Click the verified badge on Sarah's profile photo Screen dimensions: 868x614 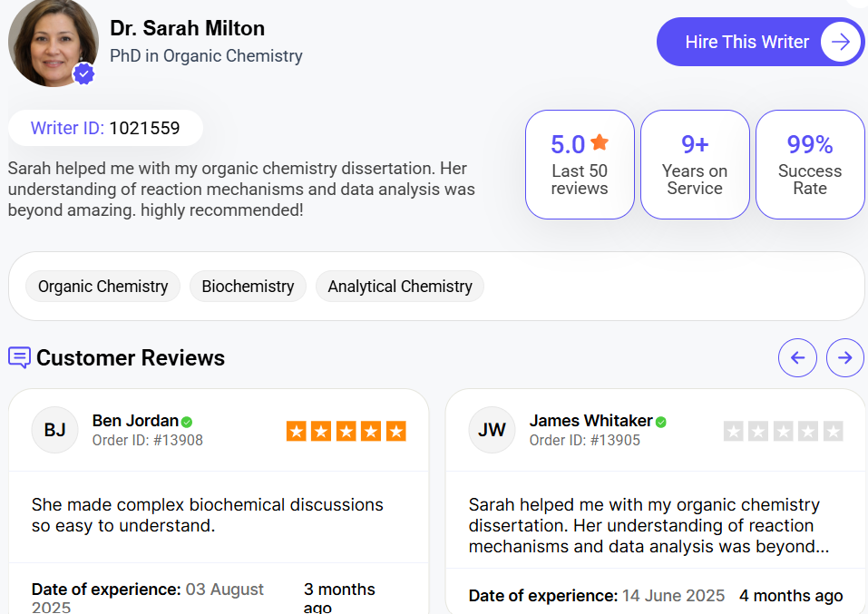click(84, 74)
